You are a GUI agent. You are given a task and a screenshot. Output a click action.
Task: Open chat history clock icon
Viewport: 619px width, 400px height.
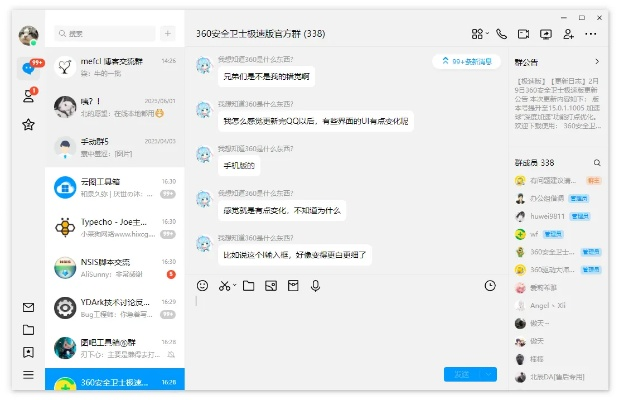click(489, 286)
